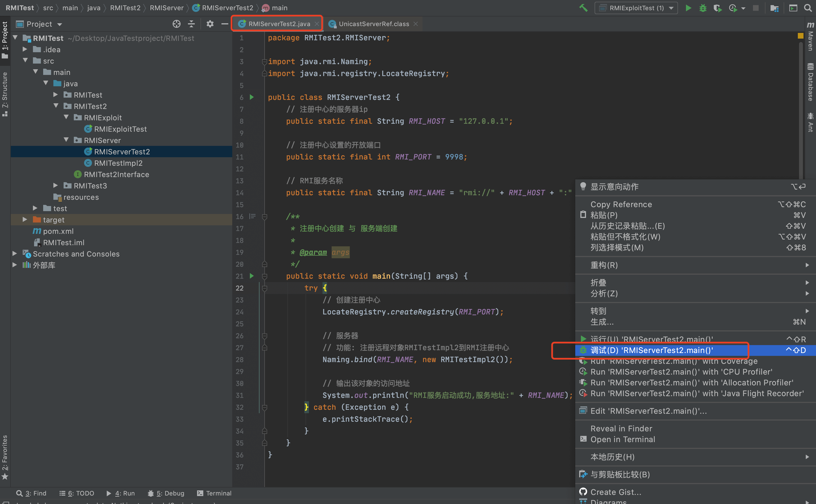Choose 显示意向动作 in context menu

(695, 187)
